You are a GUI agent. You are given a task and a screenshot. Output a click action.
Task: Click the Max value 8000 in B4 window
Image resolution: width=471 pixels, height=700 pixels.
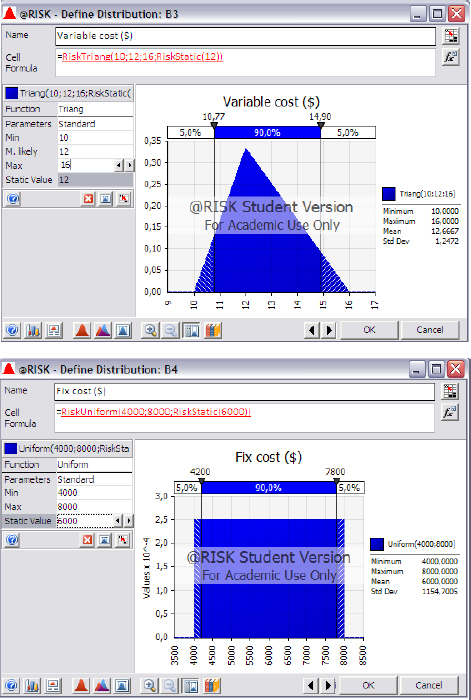click(x=94, y=507)
